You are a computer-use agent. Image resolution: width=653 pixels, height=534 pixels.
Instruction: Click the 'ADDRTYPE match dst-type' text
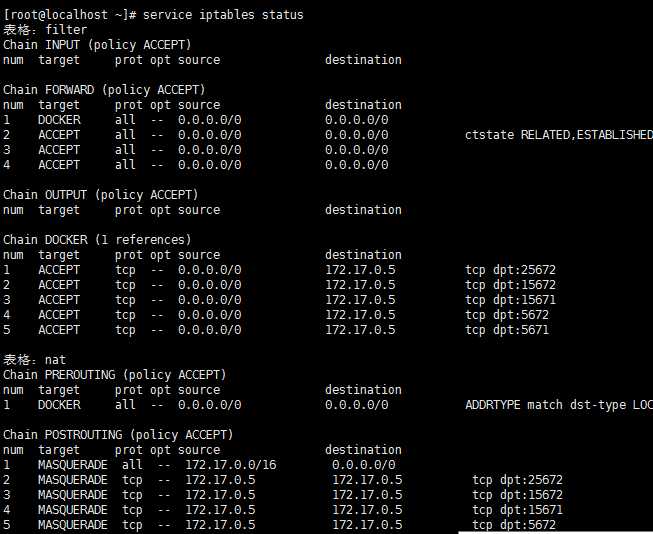click(545, 404)
